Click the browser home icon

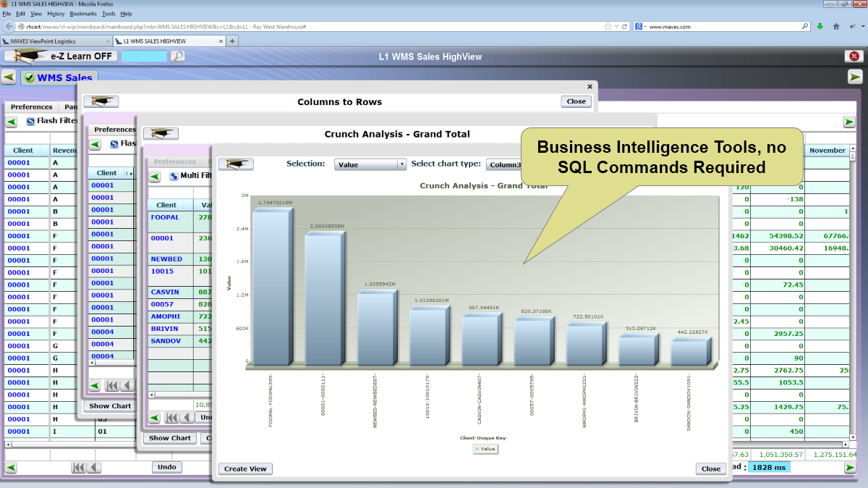(x=836, y=27)
